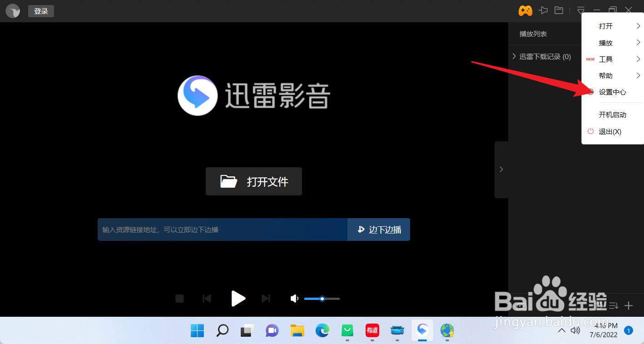Open the blue car taskbar app
The height and width of the screenshot is (344, 644).
click(397, 330)
